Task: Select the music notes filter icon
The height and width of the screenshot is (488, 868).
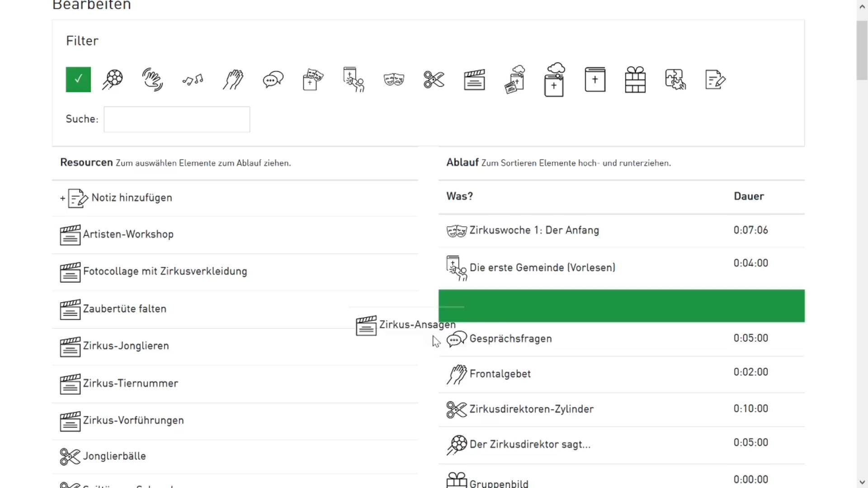Action: coord(193,80)
